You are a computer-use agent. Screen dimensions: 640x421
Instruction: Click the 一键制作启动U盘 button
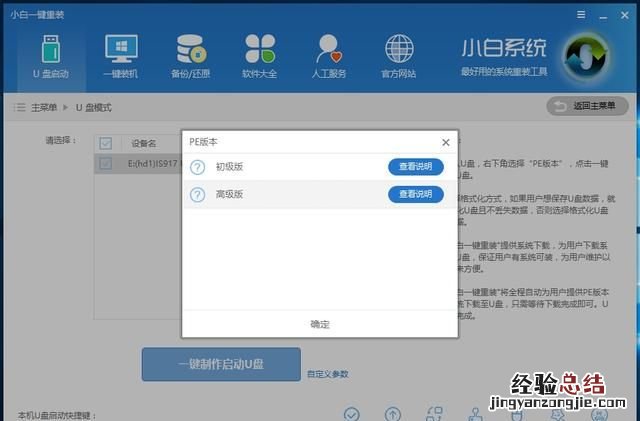coord(221,364)
